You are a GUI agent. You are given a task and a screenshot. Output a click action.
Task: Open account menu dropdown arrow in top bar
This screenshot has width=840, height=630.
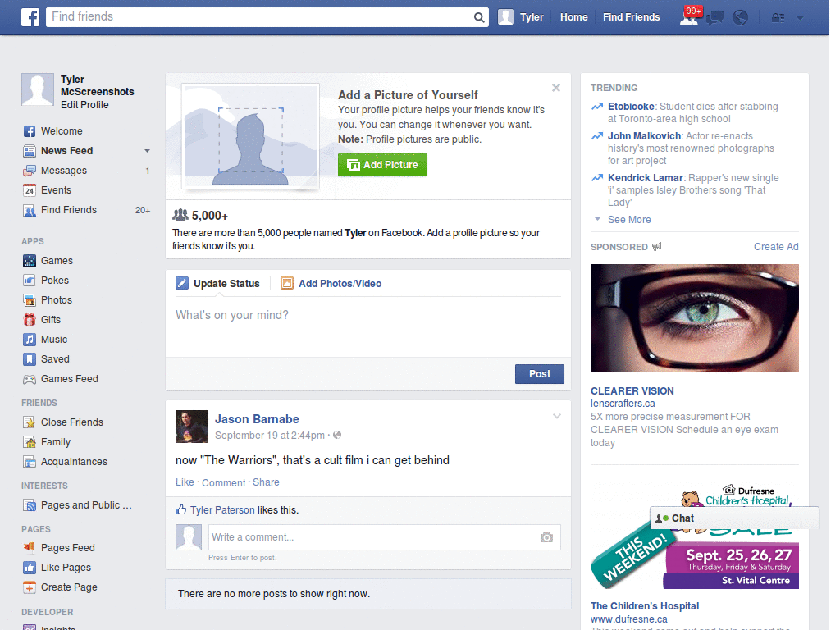click(800, 18)
